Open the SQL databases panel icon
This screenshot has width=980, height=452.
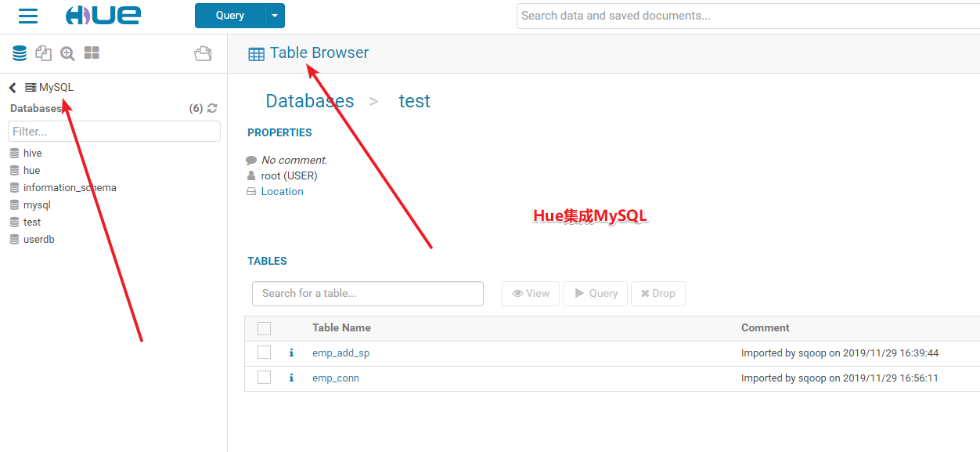[20, 53]
